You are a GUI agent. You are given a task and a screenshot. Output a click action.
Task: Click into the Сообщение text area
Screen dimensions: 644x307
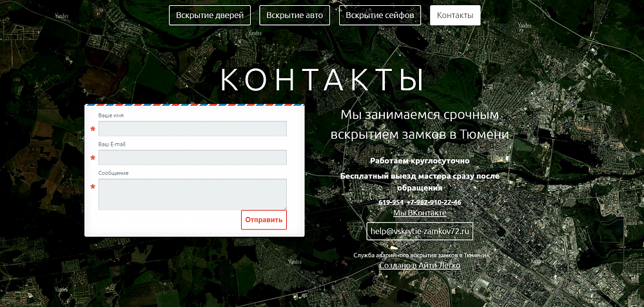pos(193,194)
